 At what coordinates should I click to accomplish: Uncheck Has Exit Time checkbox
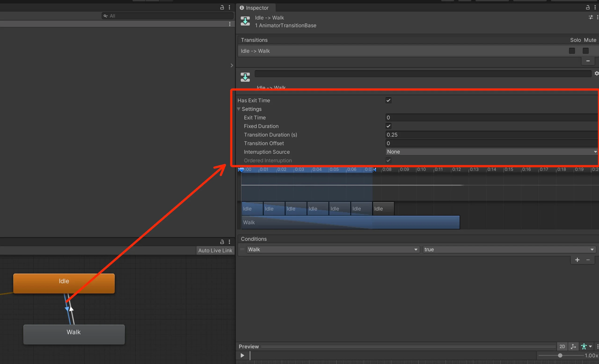(x=388, y=100)
